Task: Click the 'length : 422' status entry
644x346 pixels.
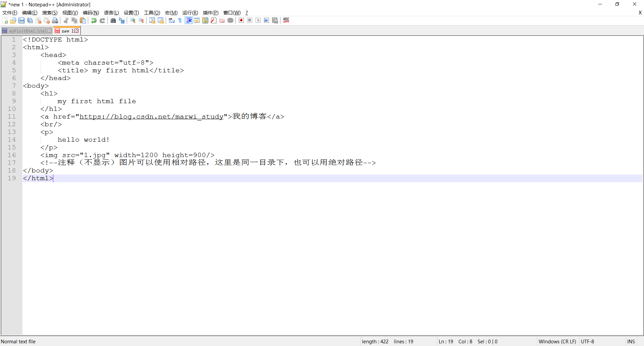Action: [x=375, y=342]
